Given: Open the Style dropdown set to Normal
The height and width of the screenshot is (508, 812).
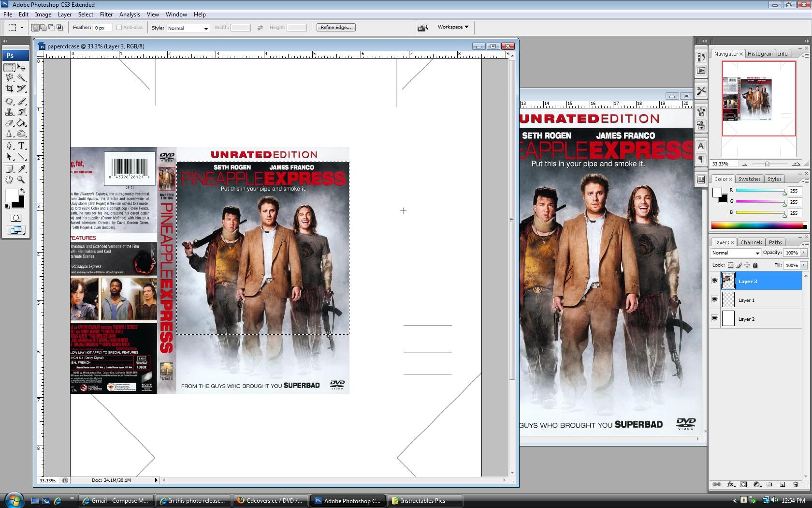Looking at the screenshot, I should 188,28.
